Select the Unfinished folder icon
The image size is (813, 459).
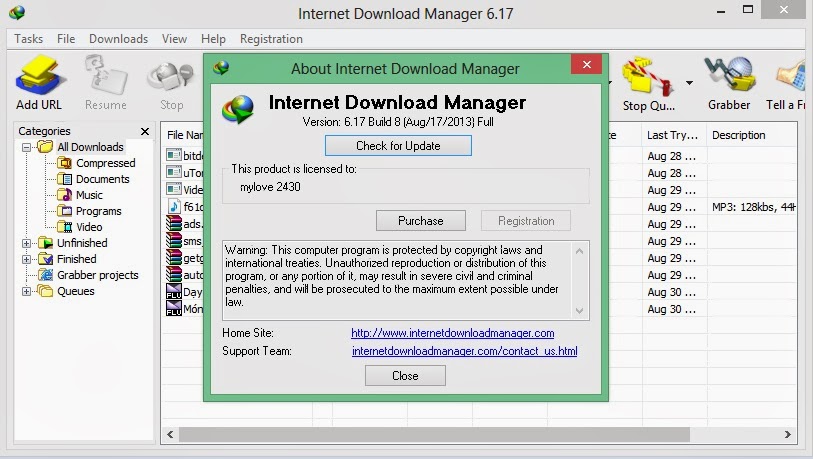coord(46,243)
